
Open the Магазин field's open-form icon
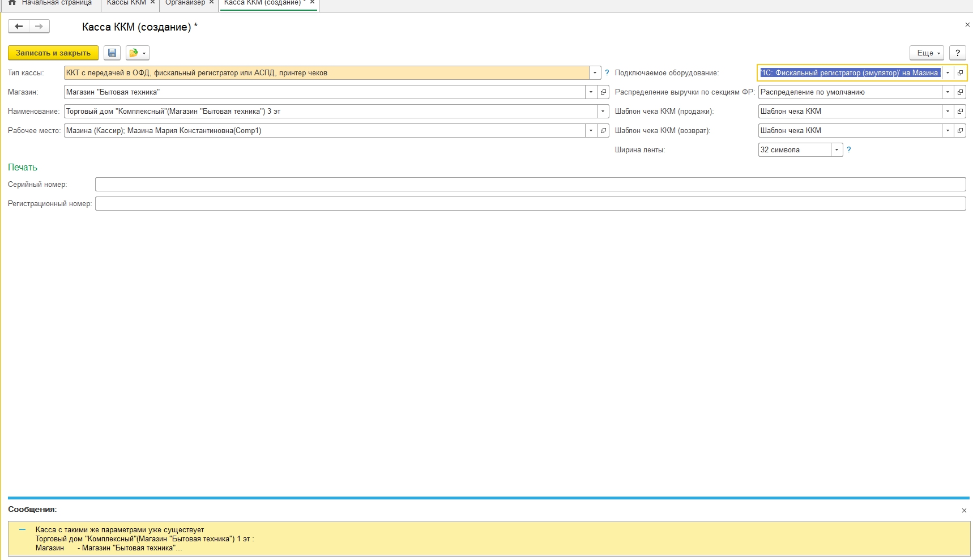click(x=604, y=92)
